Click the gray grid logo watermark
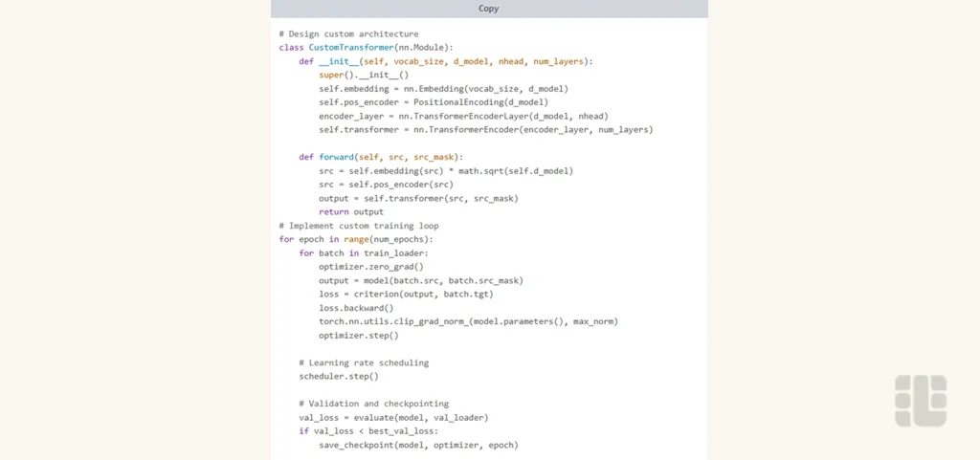 921,401
